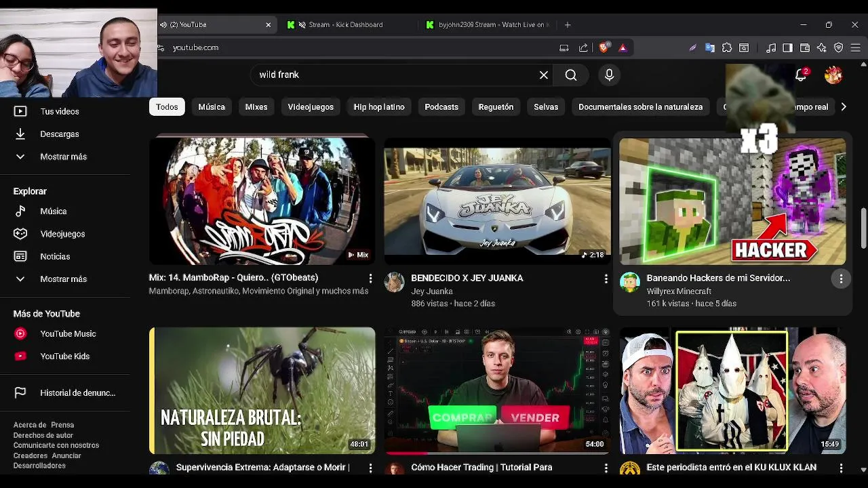Screen dimensions: 868x488
Task: Toggle the browser sidebar panel icon
Action: (x=787, y=47)
